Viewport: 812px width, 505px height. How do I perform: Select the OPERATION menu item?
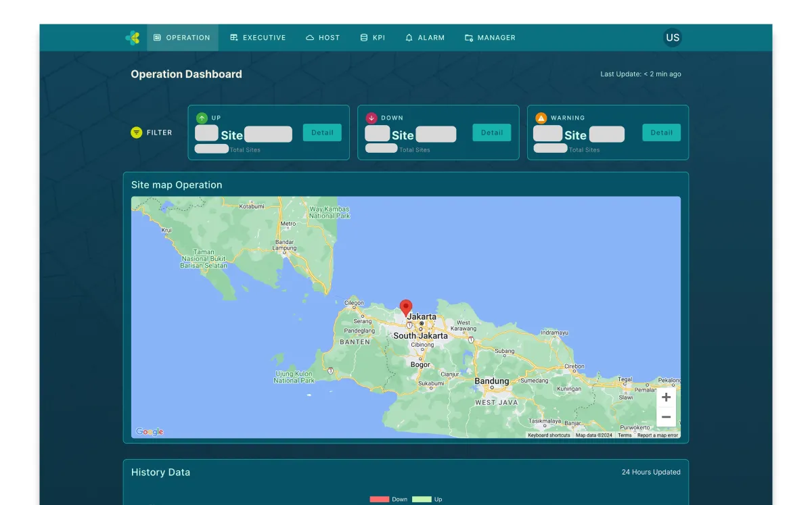(182, 38)
